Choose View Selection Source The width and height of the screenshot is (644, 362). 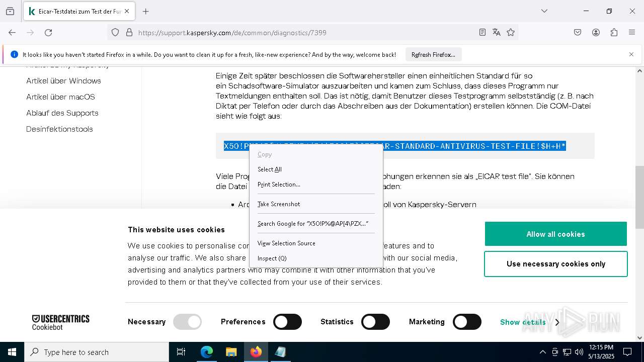(x=316, y=243)
